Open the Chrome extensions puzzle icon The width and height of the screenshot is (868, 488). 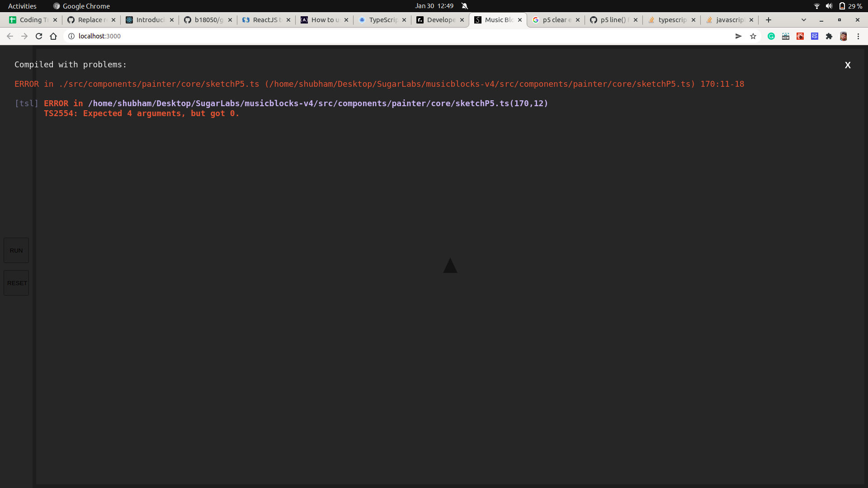tap(830, 36)
